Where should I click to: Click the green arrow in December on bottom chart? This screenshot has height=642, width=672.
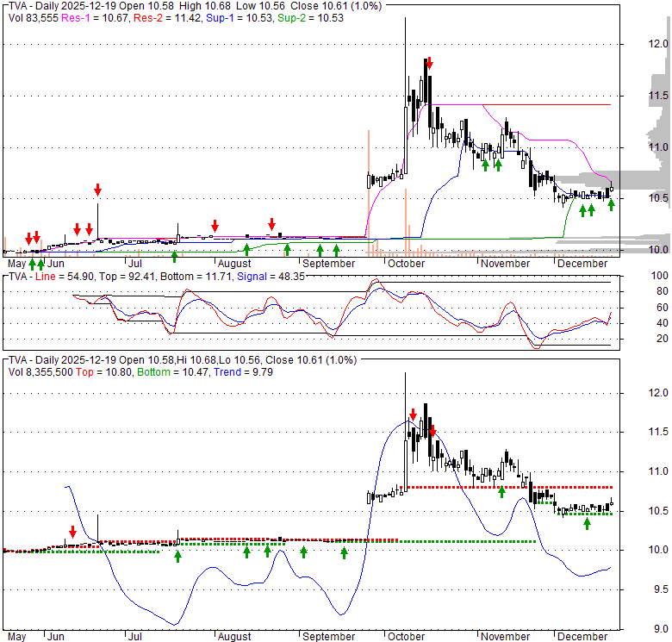tap(587, 523)
